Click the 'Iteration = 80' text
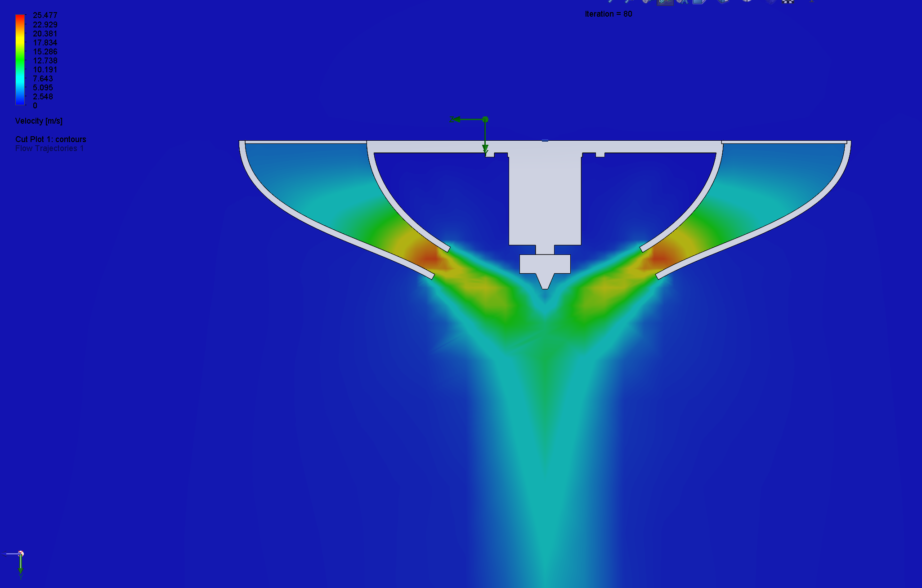922x588 pixels. (609, 14)
